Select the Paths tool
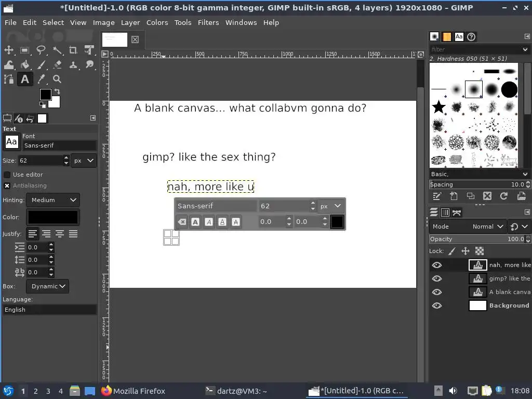 8,79
